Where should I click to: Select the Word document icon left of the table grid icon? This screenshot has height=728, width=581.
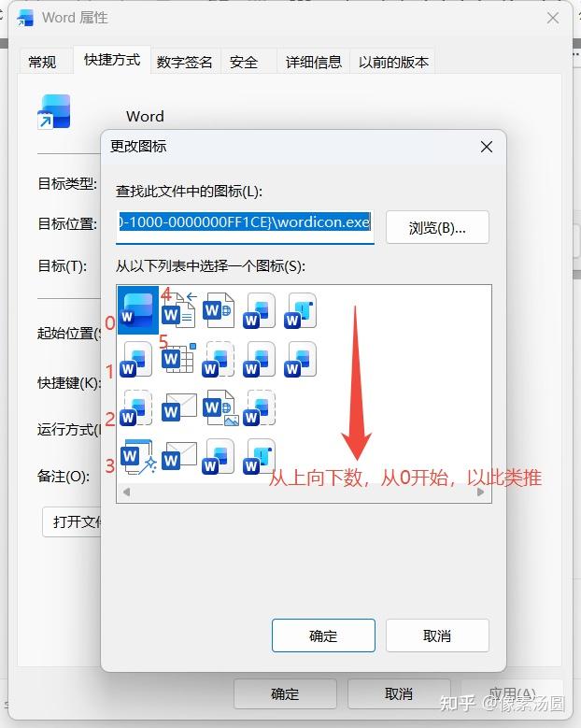tap(136, 360)
